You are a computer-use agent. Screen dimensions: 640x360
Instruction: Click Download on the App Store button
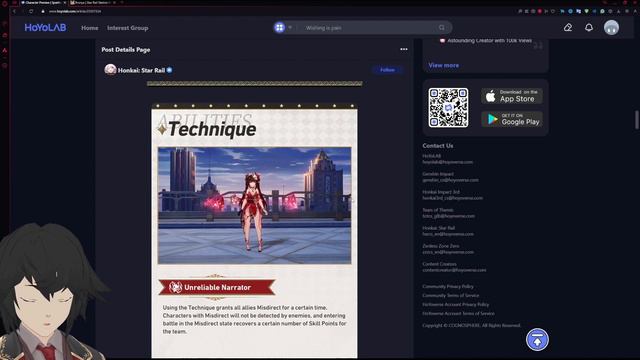[512, 96]
